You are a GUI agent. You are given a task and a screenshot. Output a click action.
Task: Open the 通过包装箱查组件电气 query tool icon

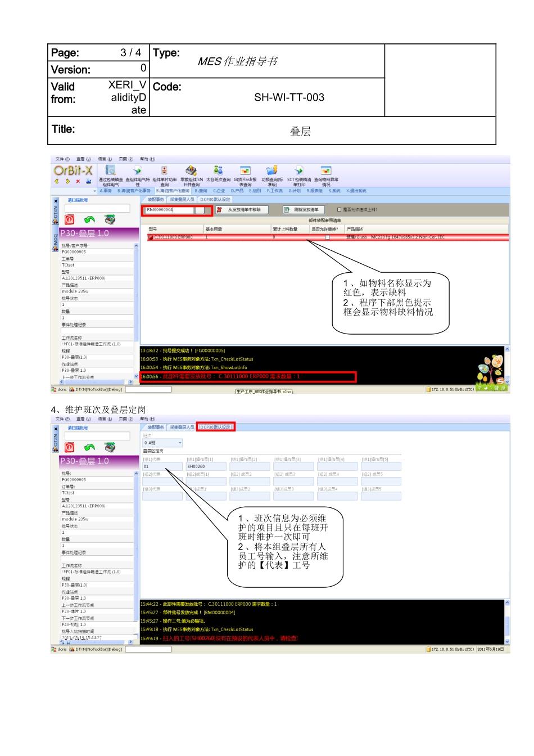[x=111, y=170]
